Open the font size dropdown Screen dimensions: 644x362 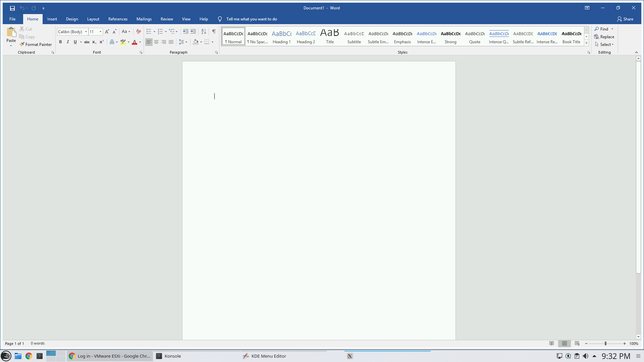coord(100,32)
